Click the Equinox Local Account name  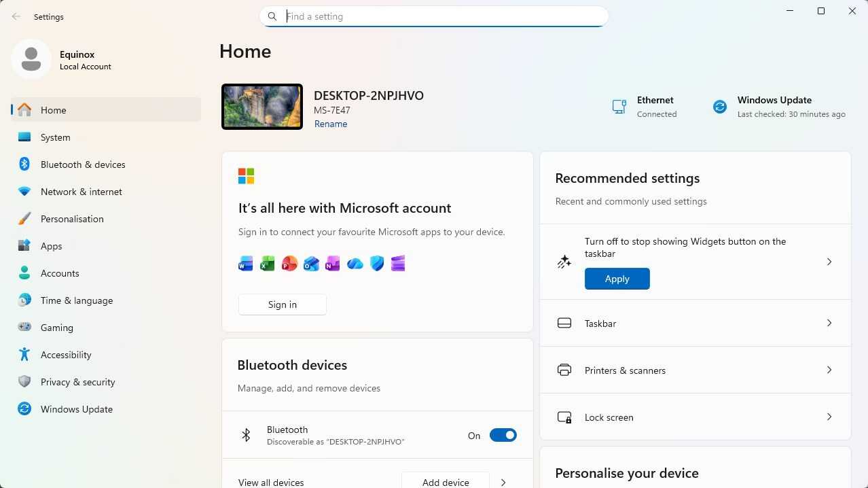[x=86, y=60]
